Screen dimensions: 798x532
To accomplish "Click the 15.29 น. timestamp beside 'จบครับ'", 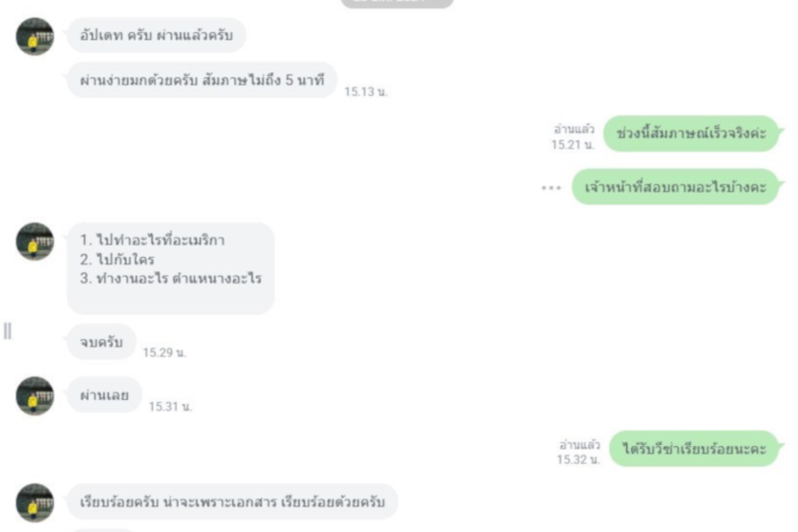I will (x=164, y=352).
